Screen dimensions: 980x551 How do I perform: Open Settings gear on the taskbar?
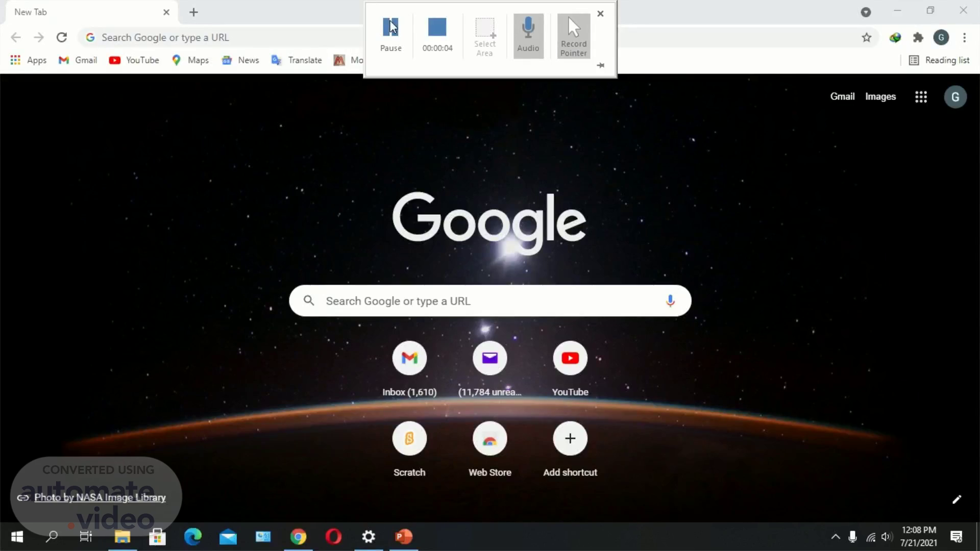(x=369, y=537)
